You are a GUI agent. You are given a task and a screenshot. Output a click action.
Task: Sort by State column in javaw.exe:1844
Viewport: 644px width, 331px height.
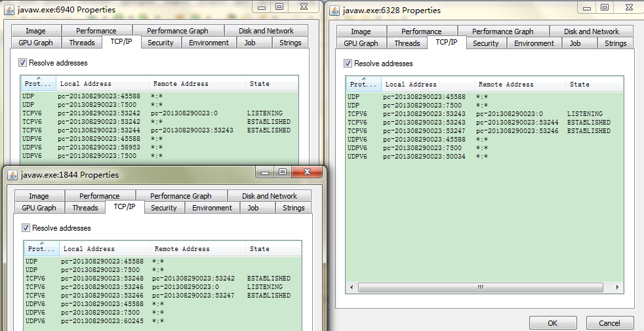(273, 248)
